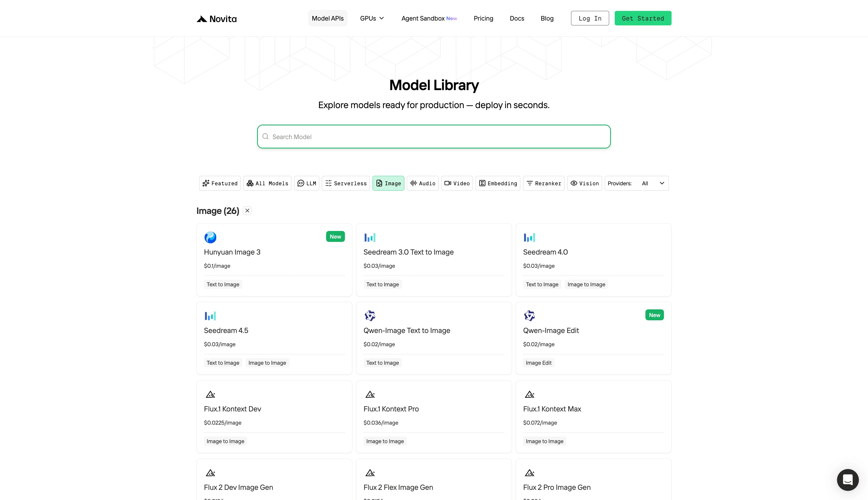Select the LLM filter
Screen dimensions: 868x500
[307, 184]
